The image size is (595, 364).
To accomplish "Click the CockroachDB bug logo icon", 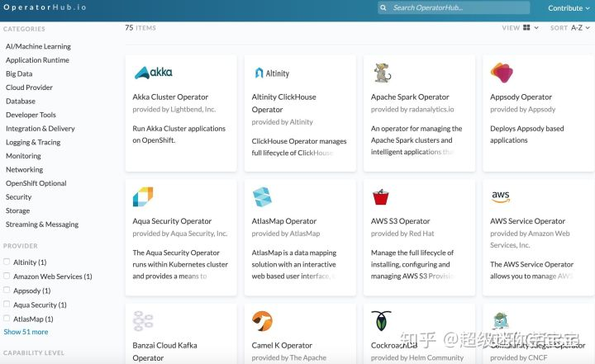I will coord(381,321).
